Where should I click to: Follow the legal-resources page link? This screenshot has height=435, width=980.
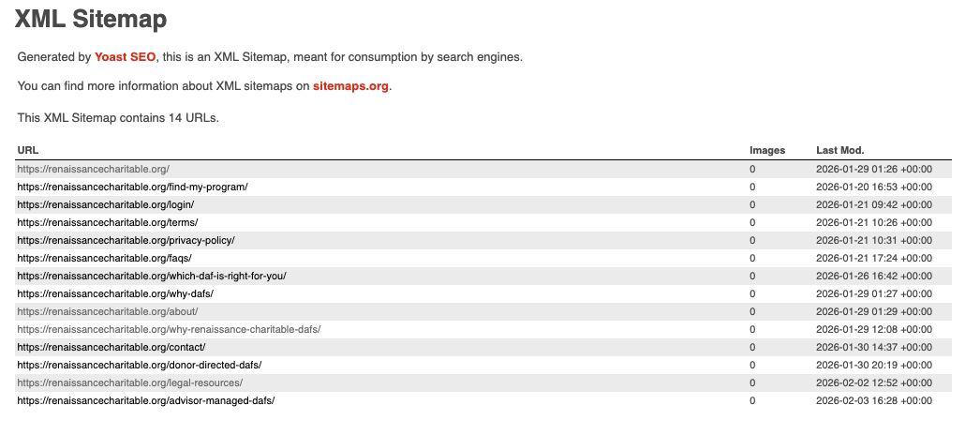click(130, 382)
